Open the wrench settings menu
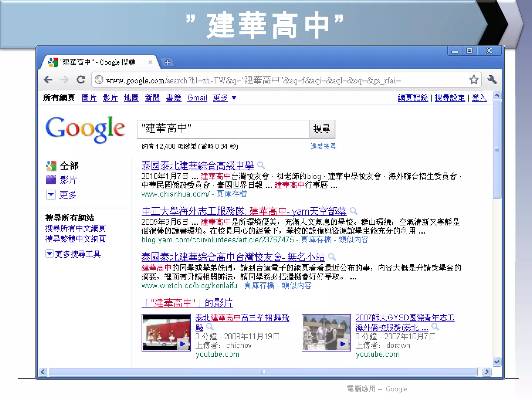This screenshot has height=399, width=532. pos(492,79)
